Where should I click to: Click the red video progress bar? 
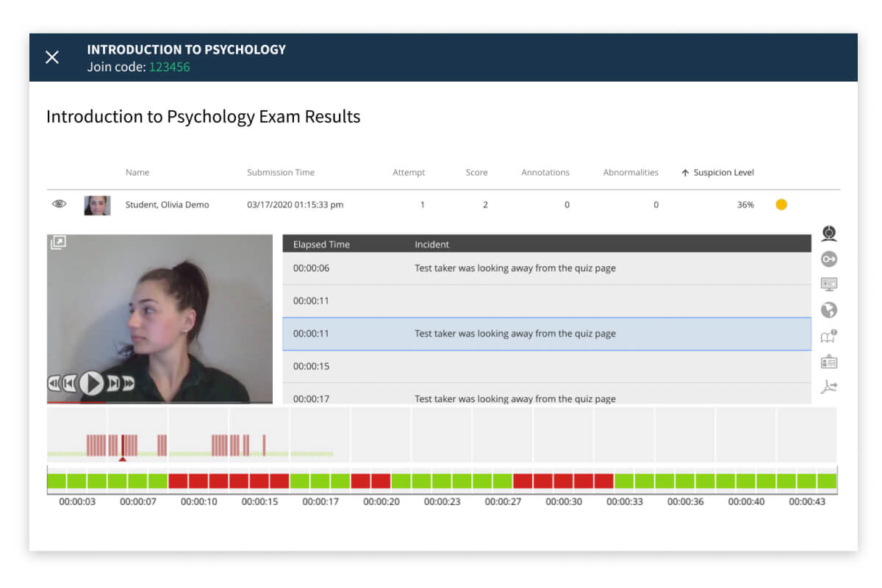pyautogui.click(x=76, y=402)
